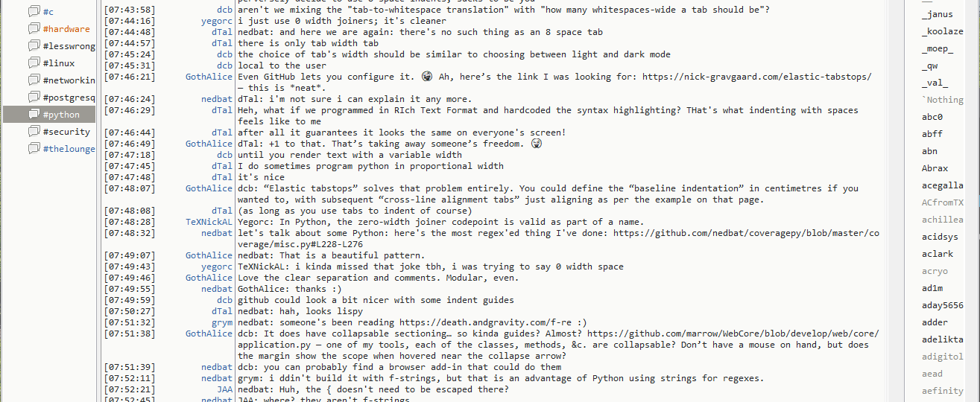Pick Abrax from the user list
This screenshot has width=980, height=402.
point(935,168)
